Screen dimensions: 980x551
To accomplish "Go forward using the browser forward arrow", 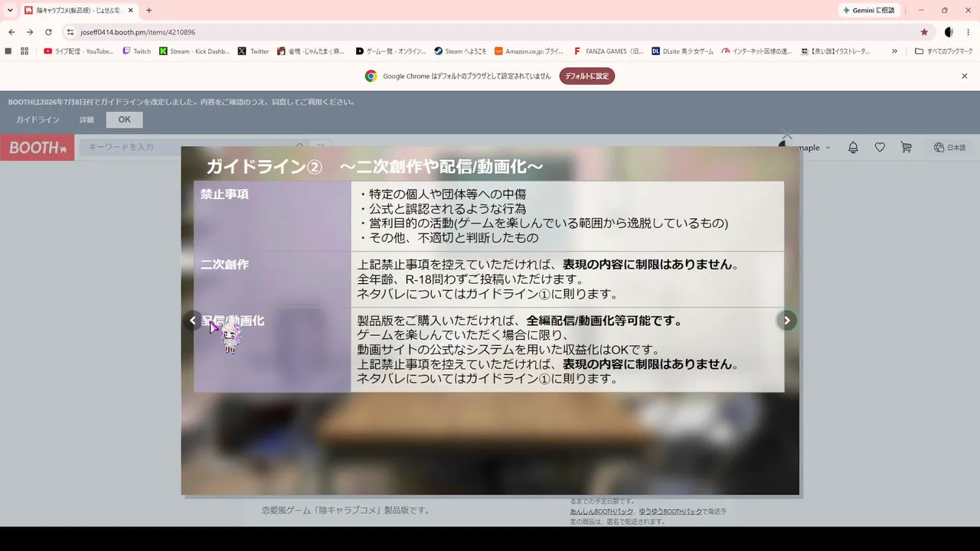I will (x=30, y=32).
